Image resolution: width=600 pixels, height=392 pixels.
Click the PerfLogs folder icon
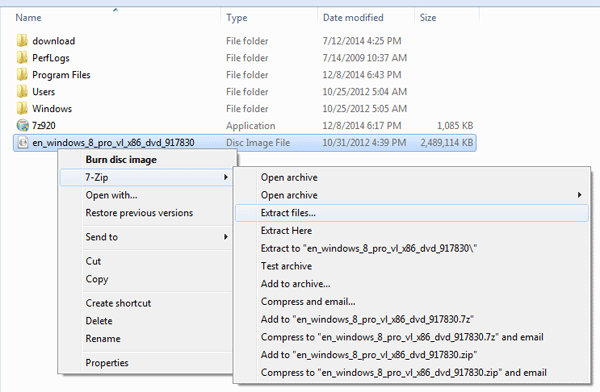click(x=22, y=57)
